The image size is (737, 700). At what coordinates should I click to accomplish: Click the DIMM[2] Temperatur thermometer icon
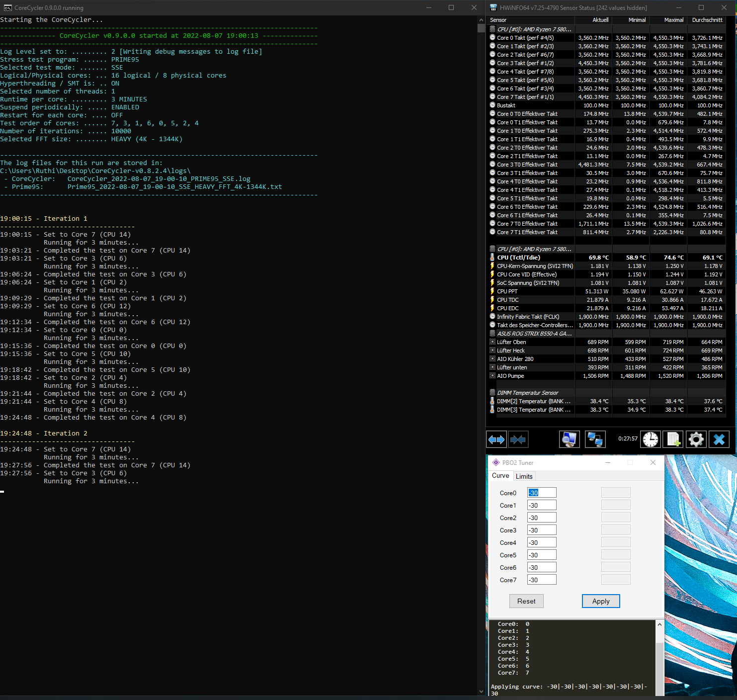tap(492, 401)
